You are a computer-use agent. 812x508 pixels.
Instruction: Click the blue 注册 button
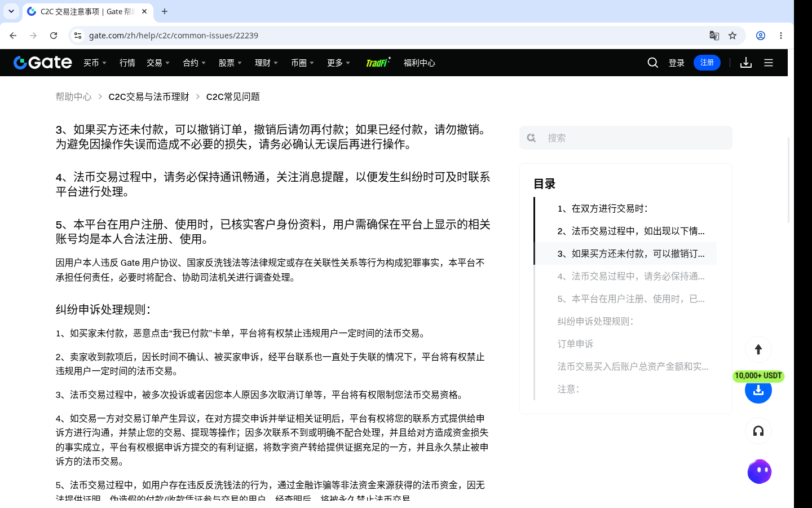[707, 63]
